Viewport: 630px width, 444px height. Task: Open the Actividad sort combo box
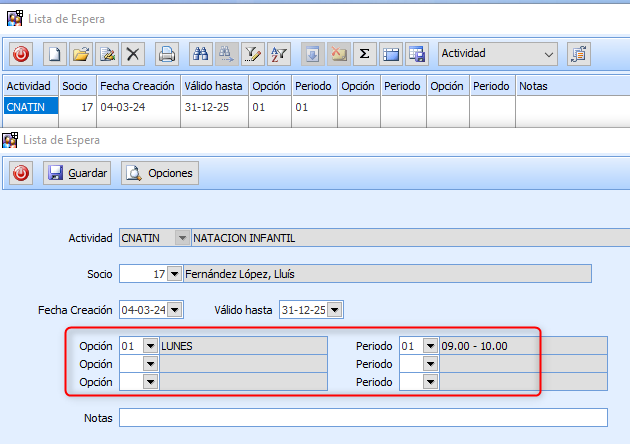coord(498,53)
